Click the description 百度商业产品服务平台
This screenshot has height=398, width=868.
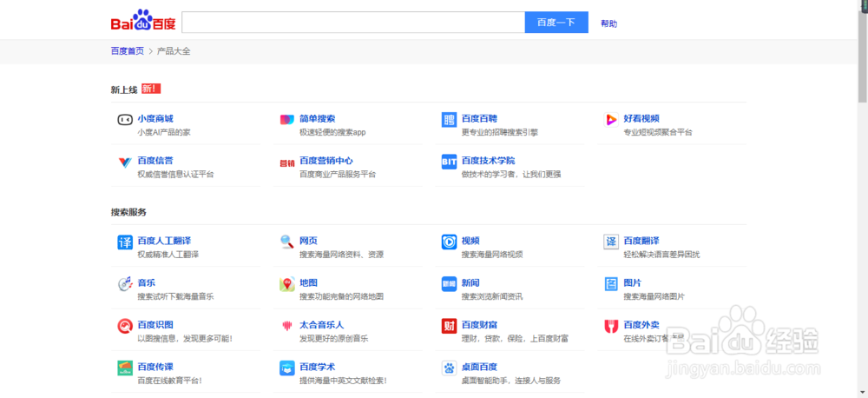(x=338, y=175)
